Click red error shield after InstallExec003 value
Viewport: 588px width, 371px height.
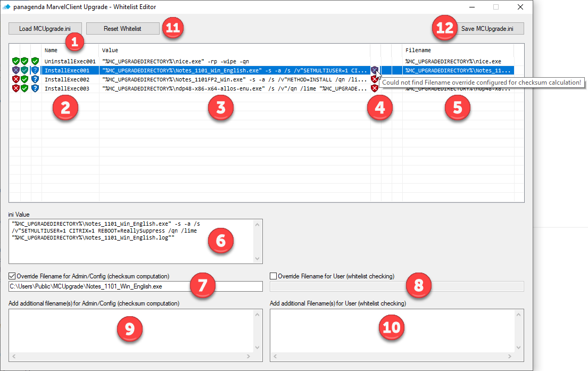[x=375, y=88]
